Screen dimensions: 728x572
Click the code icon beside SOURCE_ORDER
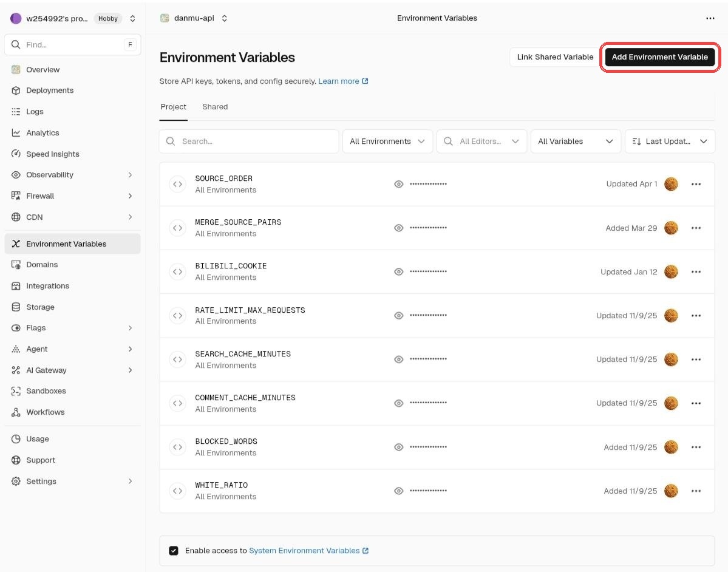pyautogui.click(x=177, y=185)
